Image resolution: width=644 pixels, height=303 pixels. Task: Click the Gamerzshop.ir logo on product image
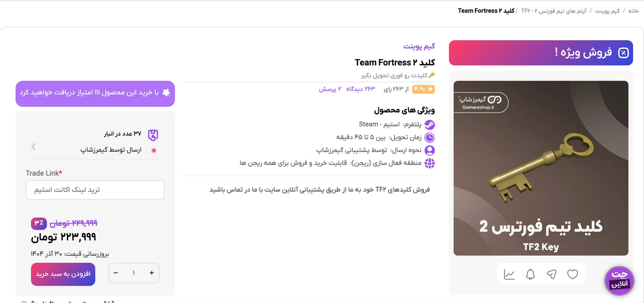[482, 102]
